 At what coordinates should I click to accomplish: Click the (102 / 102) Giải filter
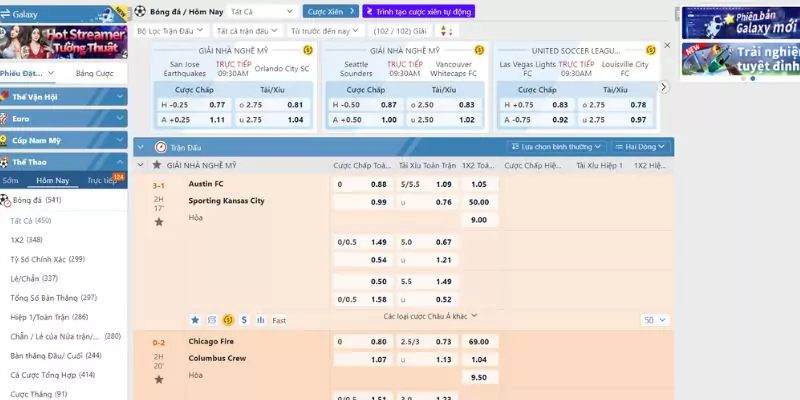click(x=399, y=31)
